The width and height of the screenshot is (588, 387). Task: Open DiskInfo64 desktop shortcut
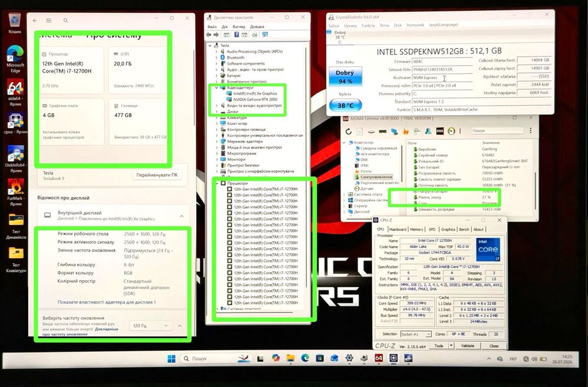pos(15,159)
